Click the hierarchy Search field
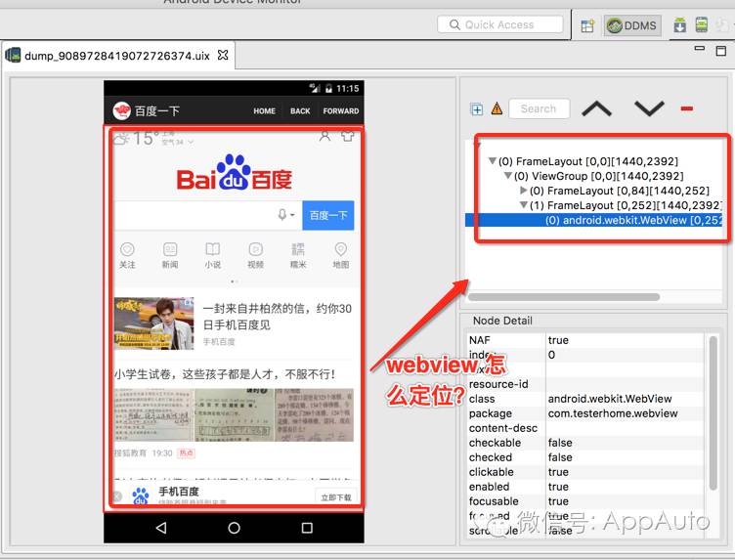Viewport: 735px width, 560px height. 540,108
